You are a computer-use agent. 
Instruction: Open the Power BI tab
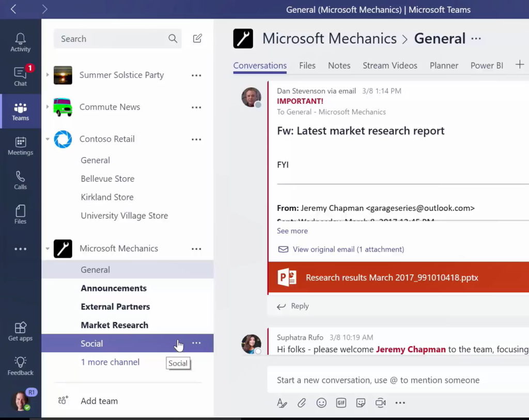click(x=487, y=66)
